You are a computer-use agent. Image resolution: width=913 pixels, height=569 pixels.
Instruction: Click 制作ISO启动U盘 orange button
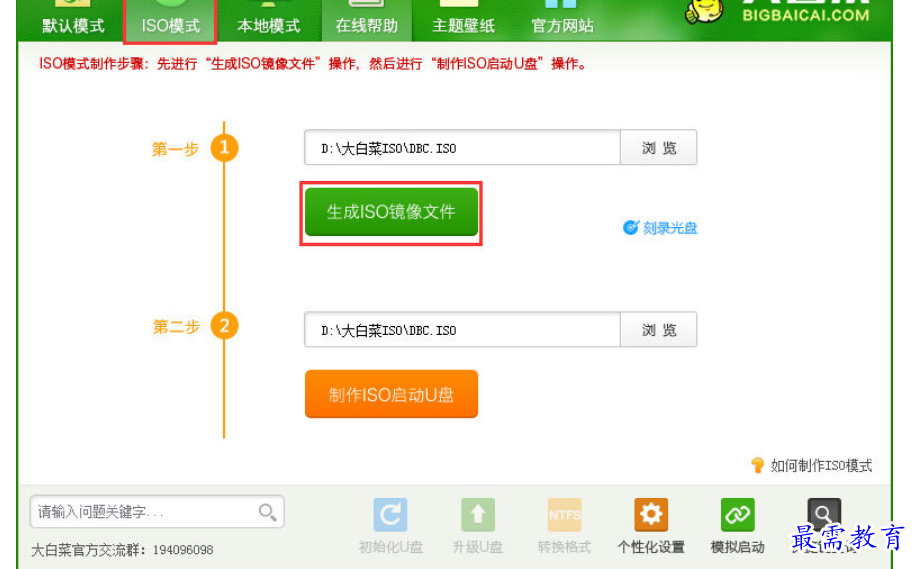point(391,394)
